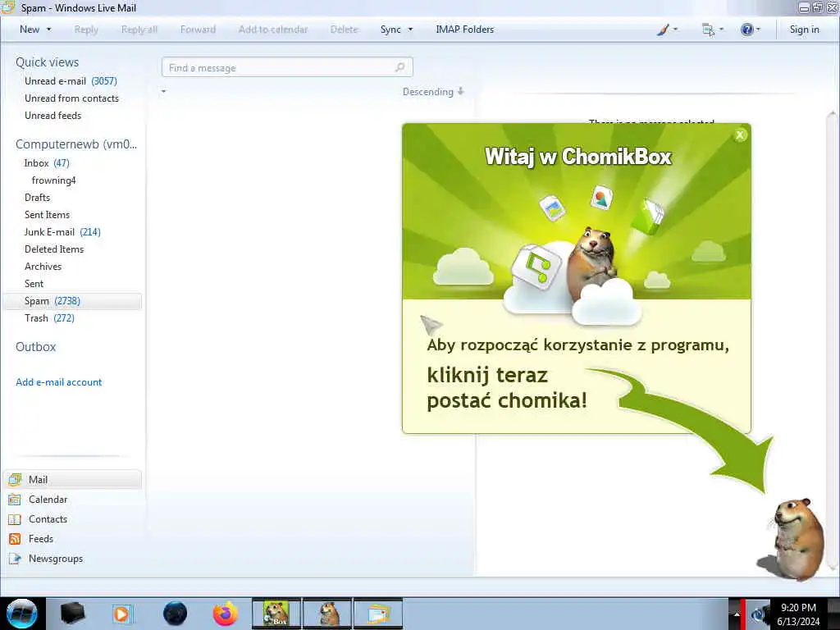Open the Trash folder

click(x=49, y=318)
